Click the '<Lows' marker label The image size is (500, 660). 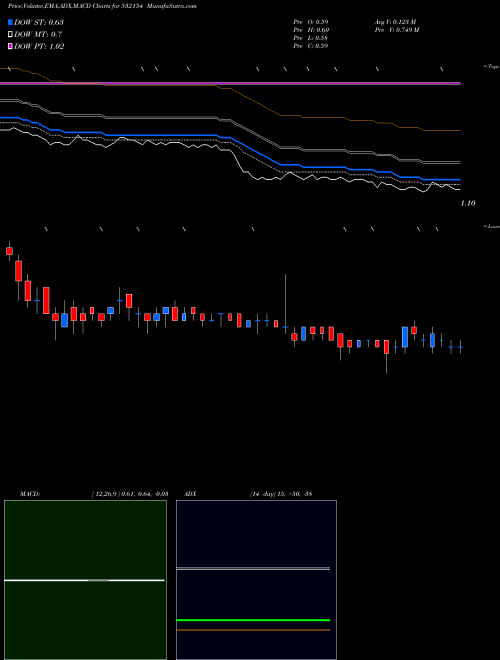click(x=491, y=226)
